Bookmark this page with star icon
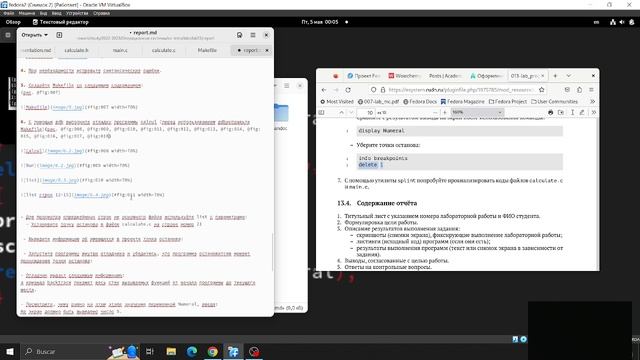Image resolution: width=640 pixels, height=360 pixels. (x=542, y=90)
